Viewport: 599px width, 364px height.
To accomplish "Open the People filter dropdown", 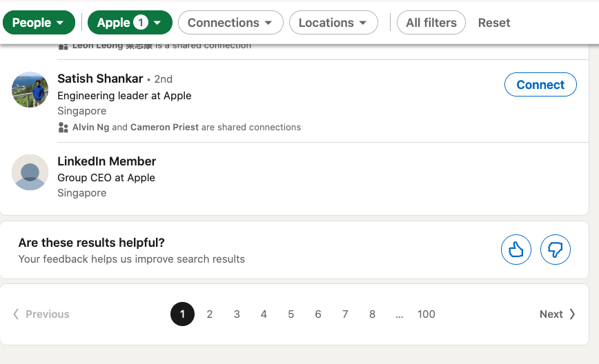I will [x=39, y=23].
